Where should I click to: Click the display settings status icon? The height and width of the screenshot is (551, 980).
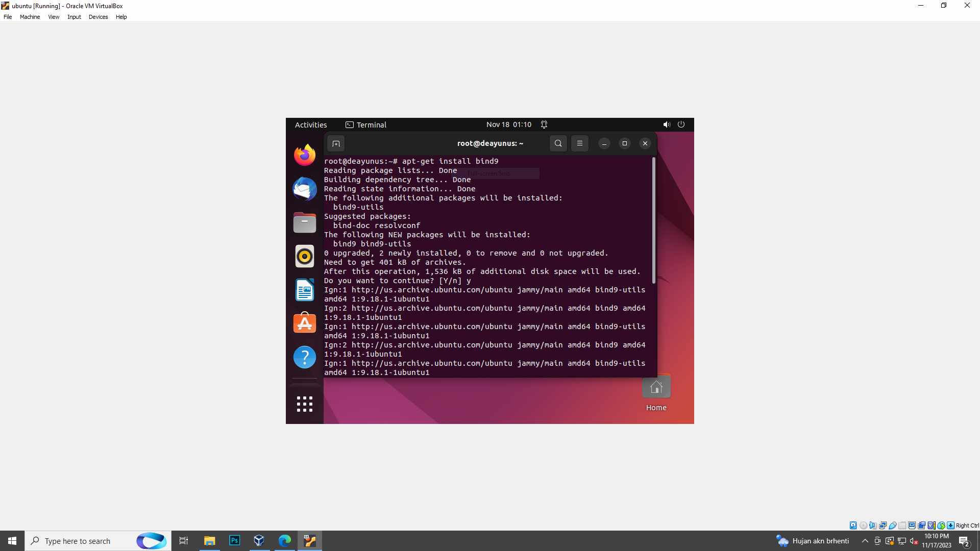pos(912,525)
